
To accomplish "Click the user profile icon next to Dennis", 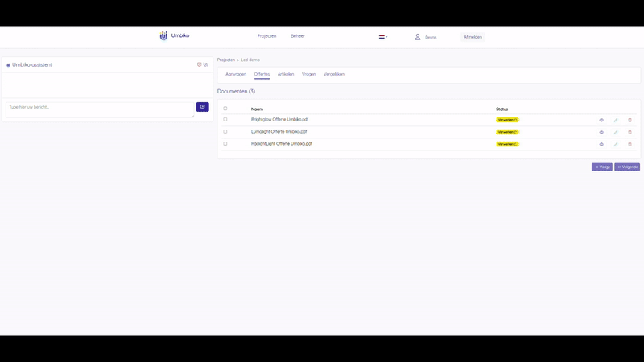I will tap(418, 37).
